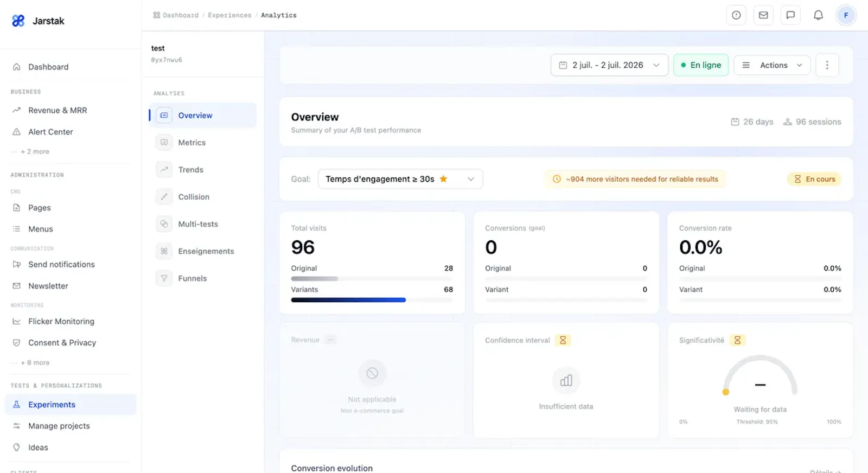Select Collision in Analyses menu
The image size is (868, 473).
point(203,197)
